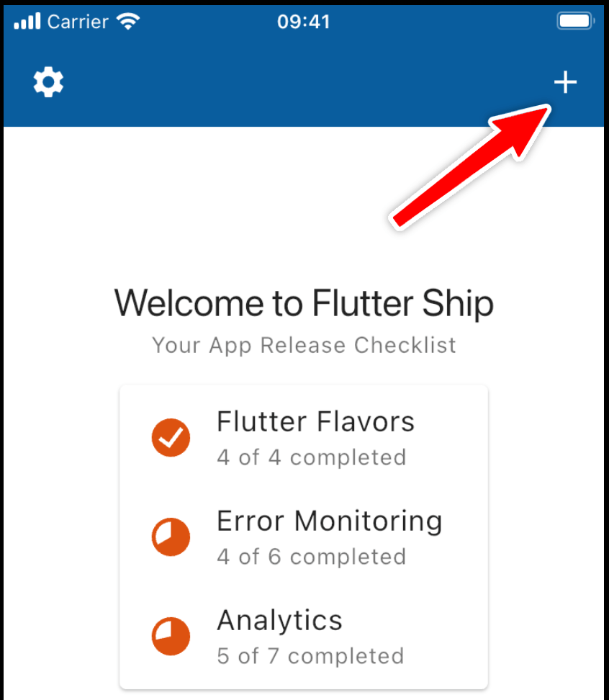609x700 pixels.
Task: Click the Flutter Flavors completed checkmark circle
Action: coord(171,437)
